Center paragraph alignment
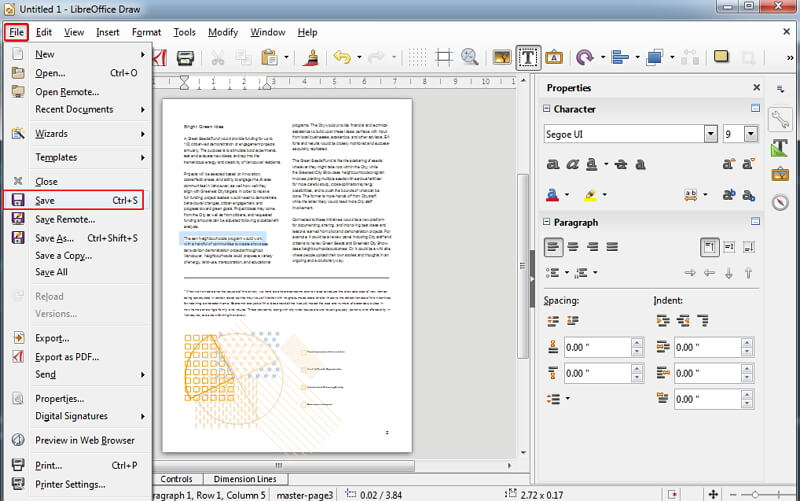 coord(573,247)
